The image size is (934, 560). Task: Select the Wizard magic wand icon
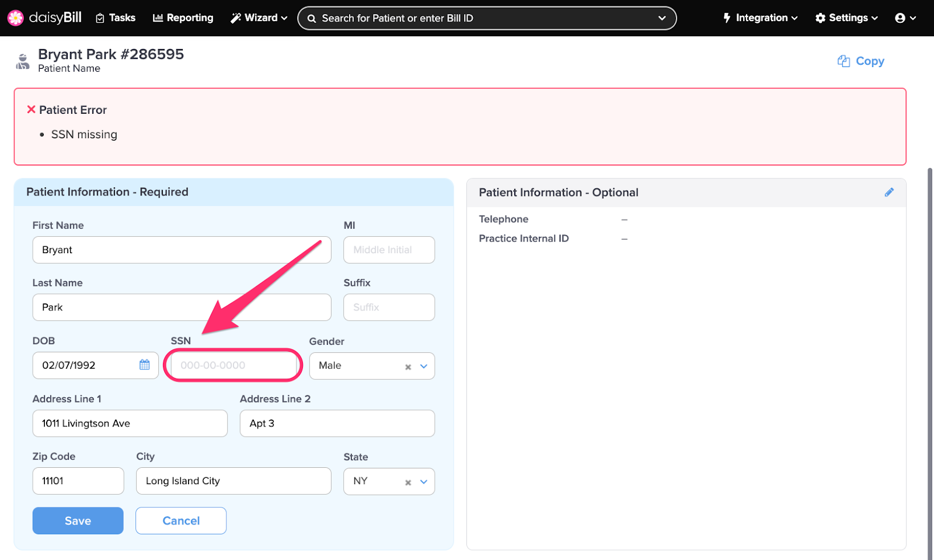coord(235,17)
